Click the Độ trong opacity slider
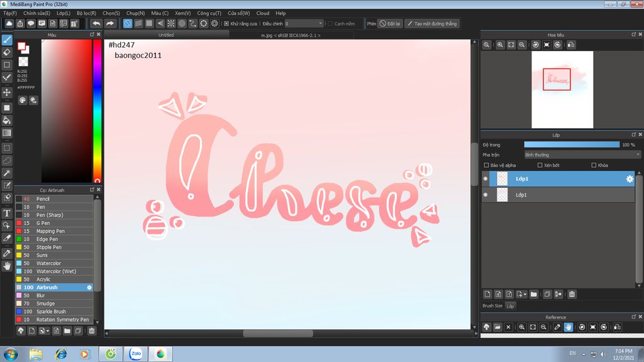Viewport: 644px width, 362px height. coord(572,145)
